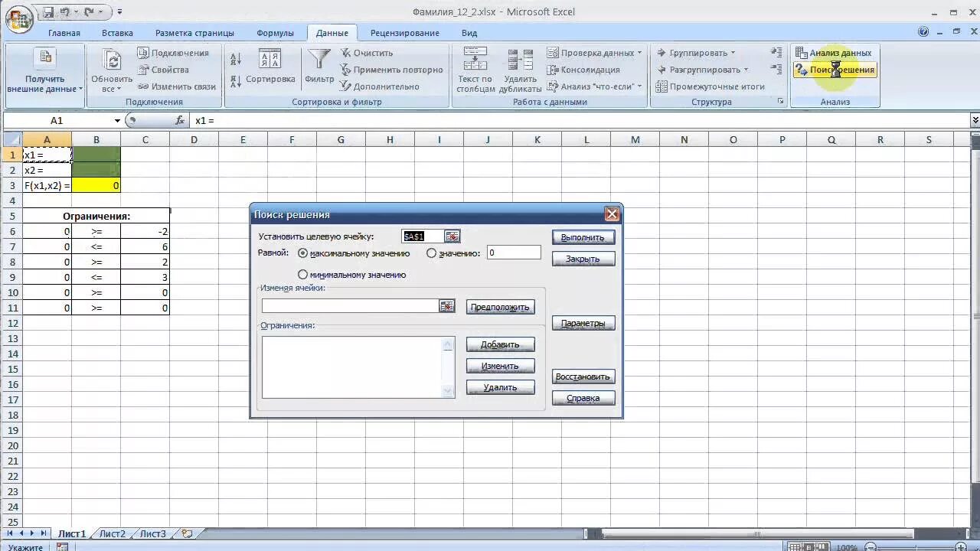The height and width of the screenshot is (551, 980).
Task: Open Подключения connections
Action: [173, 53]
